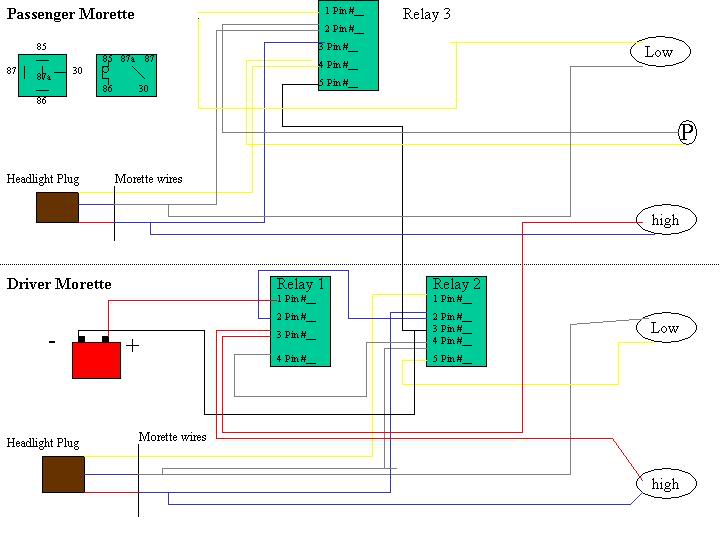
Task: Click the driver section Morette wires label
Action: click(x=172, y=437)
